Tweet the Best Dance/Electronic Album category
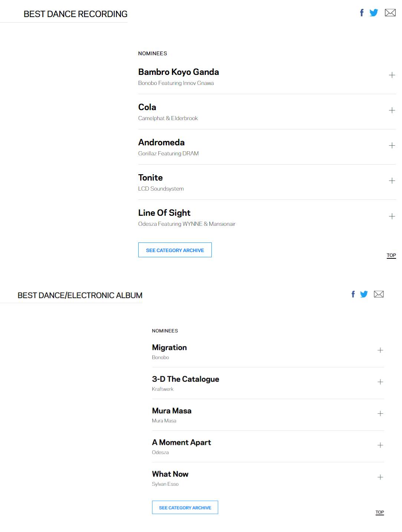Image resolution: width=402 pixels, height=532 pixels. point(364,294)
